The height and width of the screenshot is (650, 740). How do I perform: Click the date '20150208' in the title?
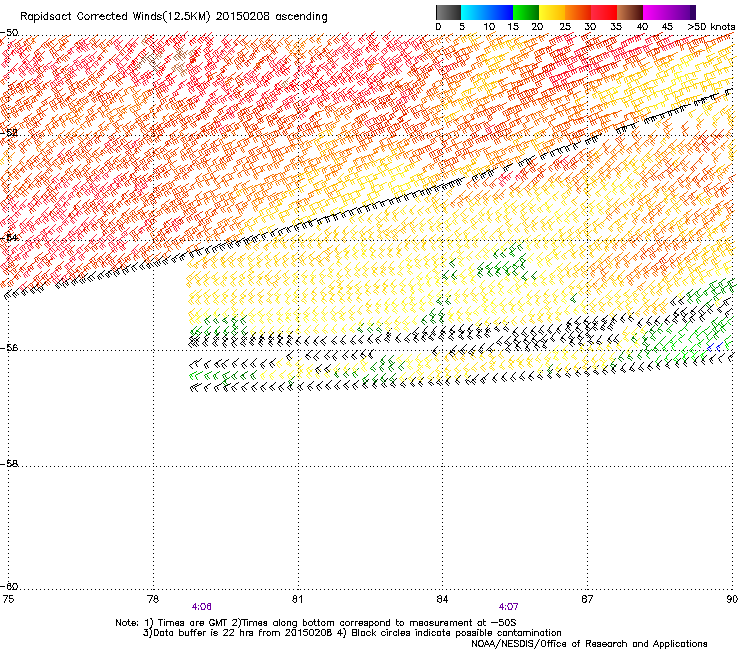pos(243,16)
